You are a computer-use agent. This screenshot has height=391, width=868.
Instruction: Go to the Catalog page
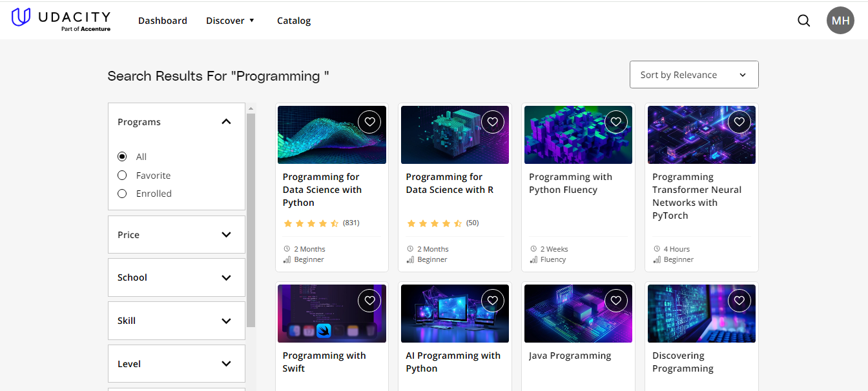pyautogui.click(x=294, y=20)
